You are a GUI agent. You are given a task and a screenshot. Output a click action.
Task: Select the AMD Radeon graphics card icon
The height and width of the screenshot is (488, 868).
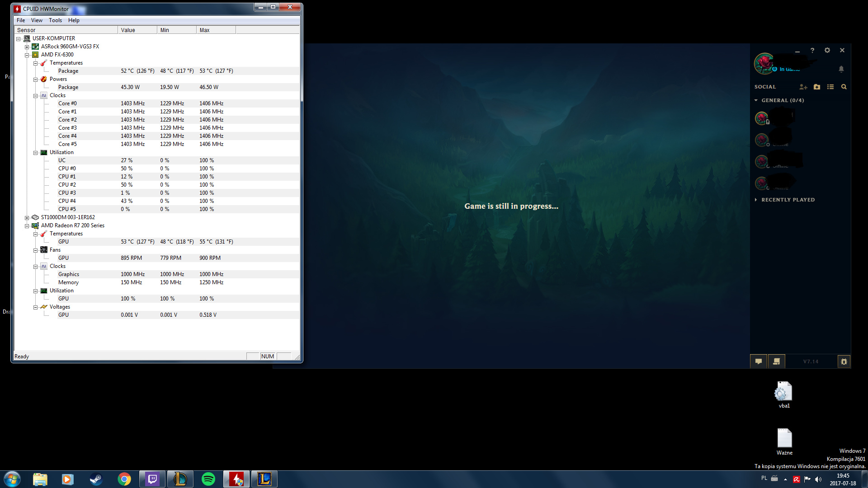[x=35, y=225]
